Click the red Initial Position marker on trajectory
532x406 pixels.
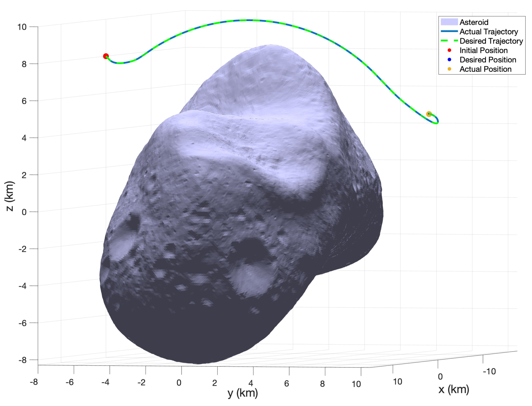(x=106, y=56)
